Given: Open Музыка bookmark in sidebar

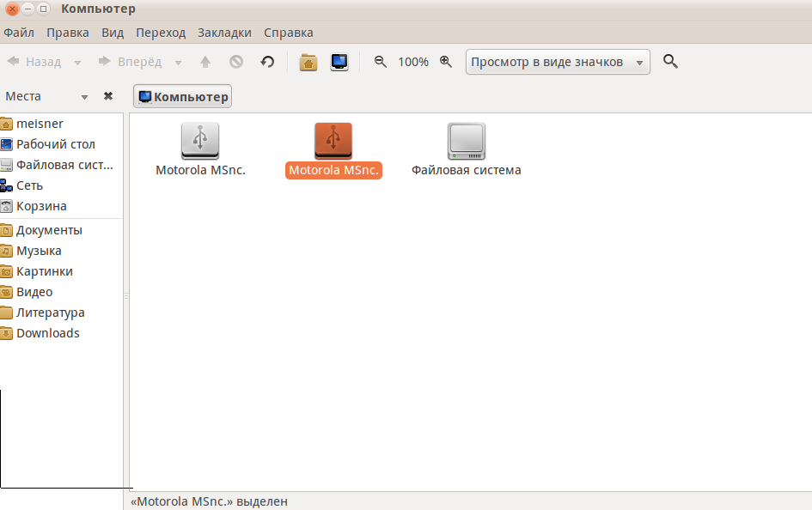Looking at the screenshot, I should point(61,251).
